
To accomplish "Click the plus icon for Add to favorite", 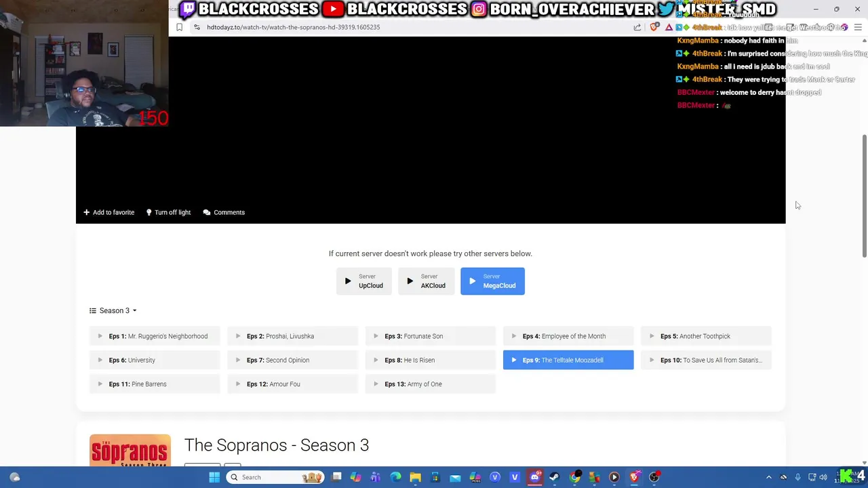I will pyautogui.click(x=86, y=212).
